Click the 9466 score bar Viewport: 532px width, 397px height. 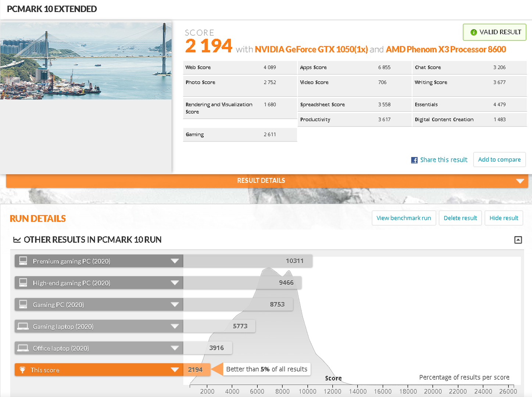click(x=242, y=283)
